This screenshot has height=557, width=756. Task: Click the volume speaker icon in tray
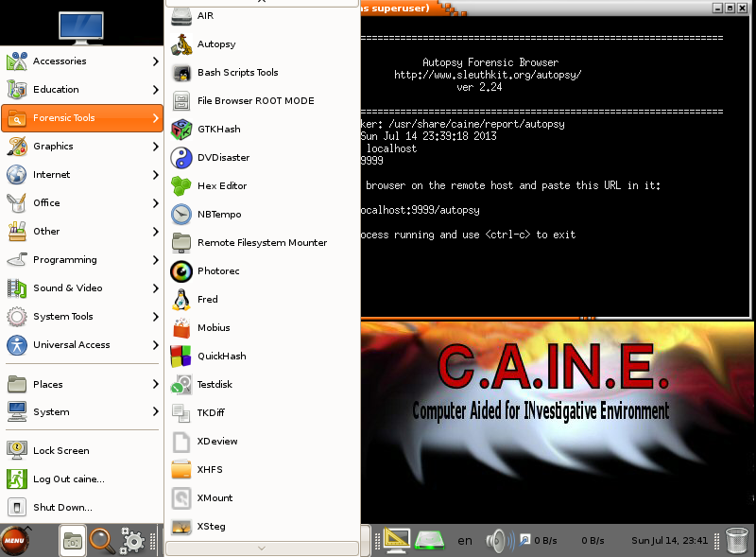[x=500, y=541]
